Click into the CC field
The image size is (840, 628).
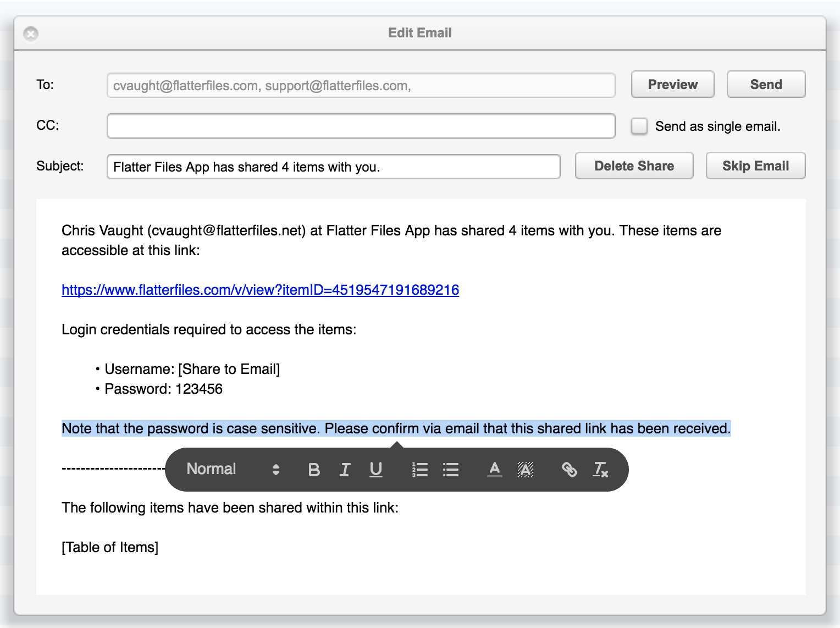pyautogui.click(x=361, y=126)
